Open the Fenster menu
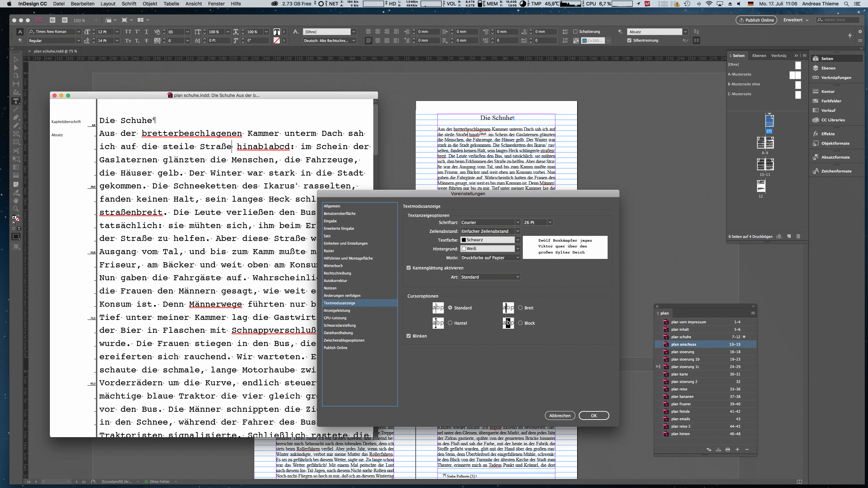The width and height of the screenshot is (868, 488). pos(216,4)
